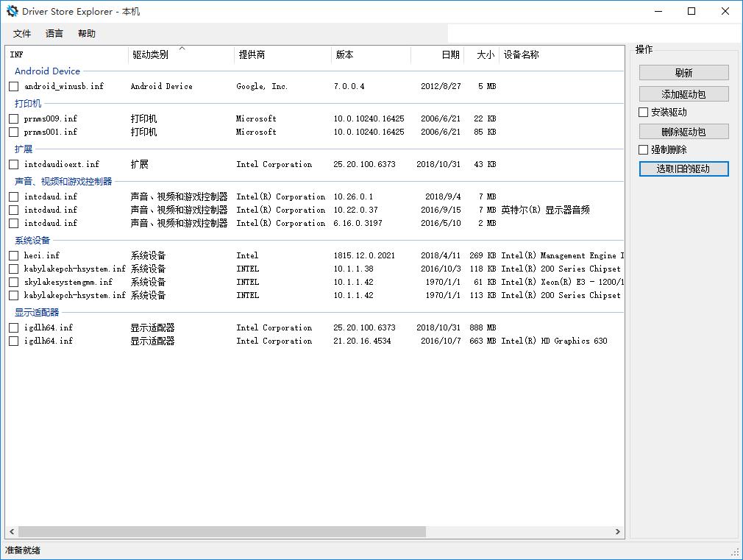Tick the heci.inf checkbox
The height and width of the screenshot is (560, 743).
14,255
